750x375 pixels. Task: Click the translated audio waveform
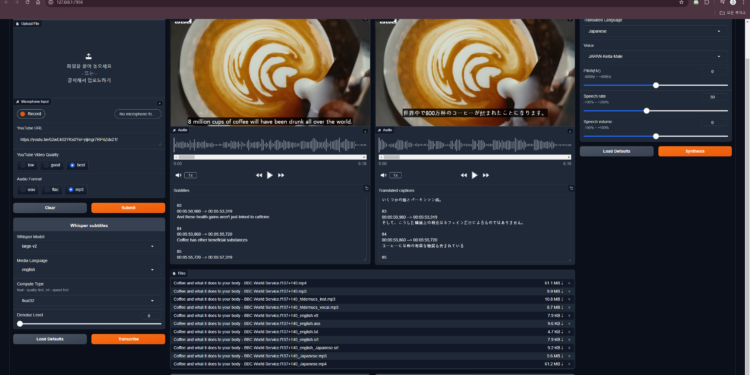pyautogui.click(x=475, y=145)
